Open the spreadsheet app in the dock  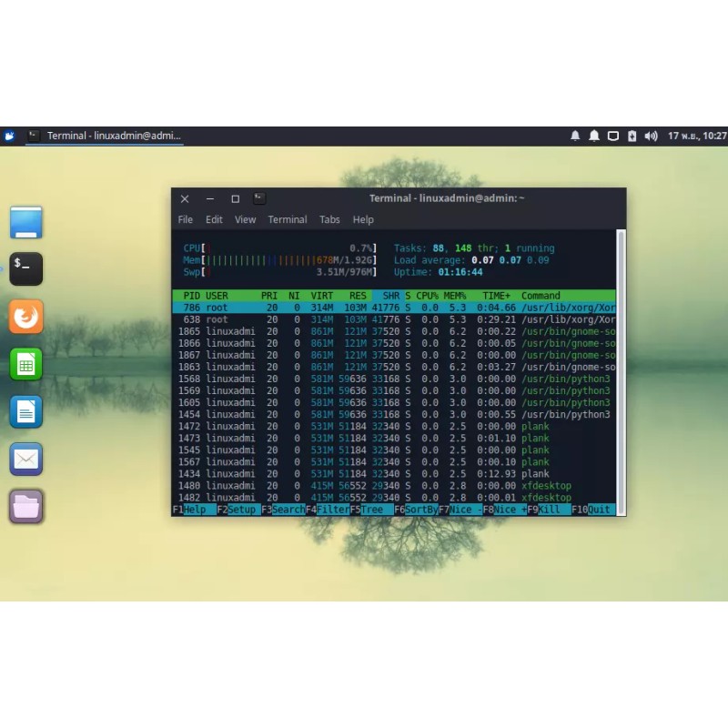(x=25, y=365)
